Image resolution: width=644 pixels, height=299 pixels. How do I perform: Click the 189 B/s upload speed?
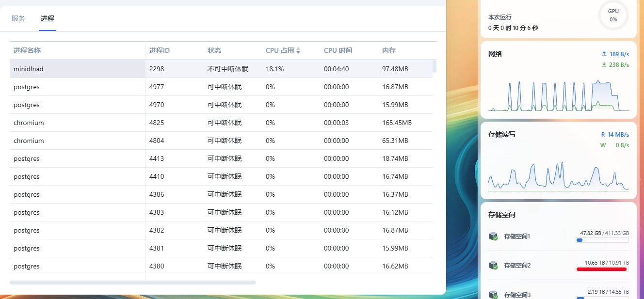(619, 54)
